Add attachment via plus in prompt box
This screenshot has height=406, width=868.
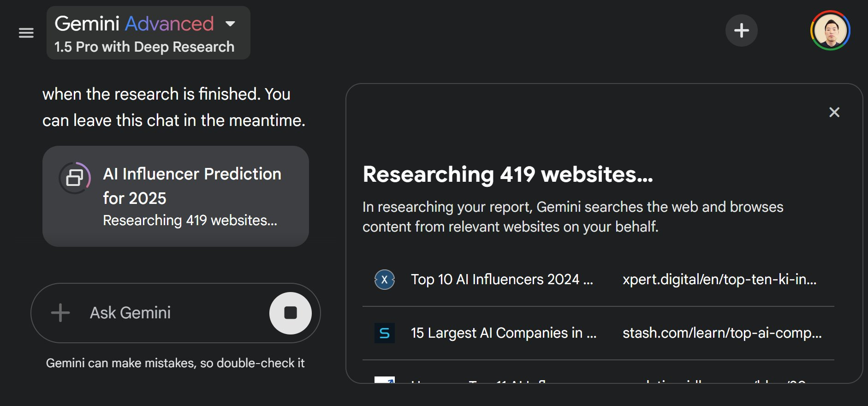[x=60, y=313]
